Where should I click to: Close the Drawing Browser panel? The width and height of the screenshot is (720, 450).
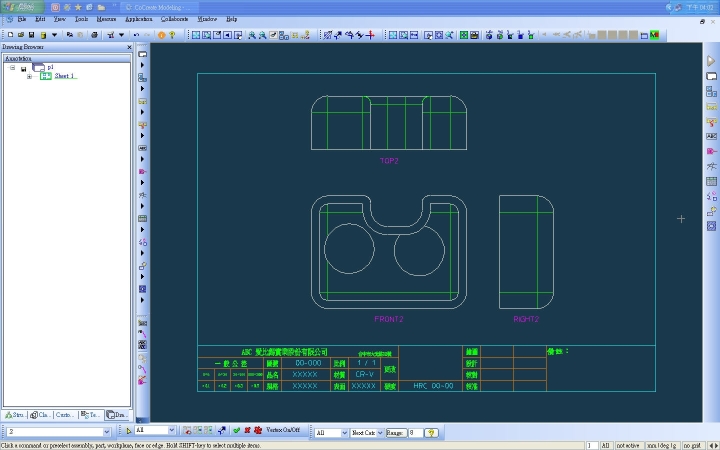coord(129,47)
